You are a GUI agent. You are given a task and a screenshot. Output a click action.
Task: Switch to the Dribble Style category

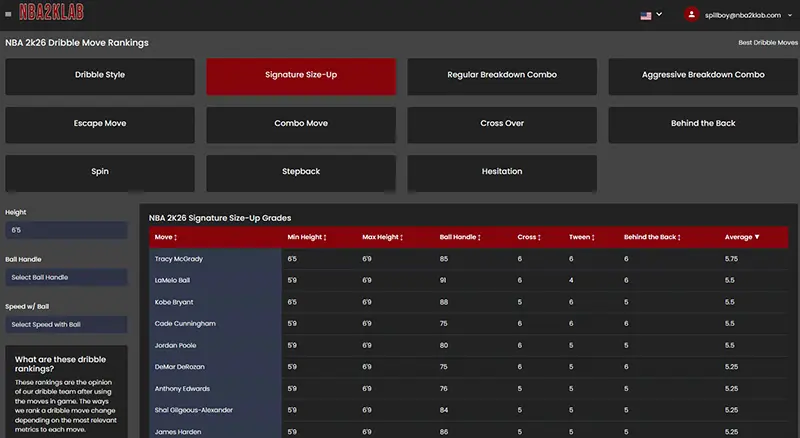[100, 76]
